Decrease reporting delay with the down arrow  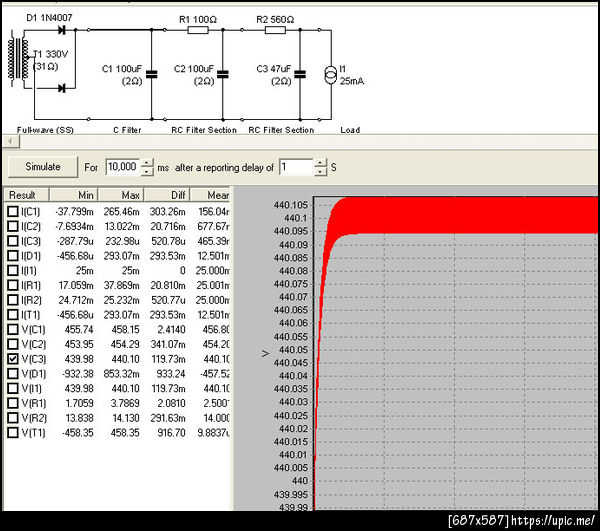point(320,171)
